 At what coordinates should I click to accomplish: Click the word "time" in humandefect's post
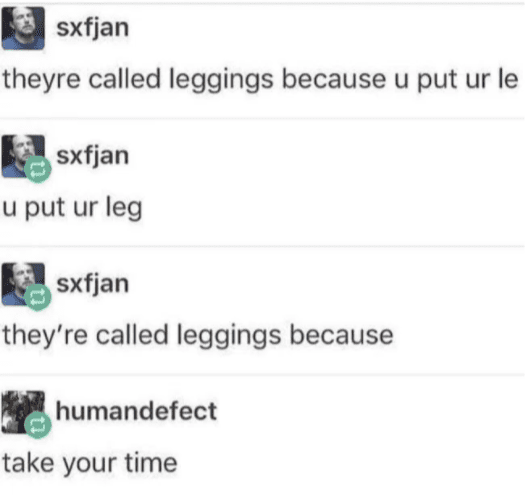coord(151,462)
